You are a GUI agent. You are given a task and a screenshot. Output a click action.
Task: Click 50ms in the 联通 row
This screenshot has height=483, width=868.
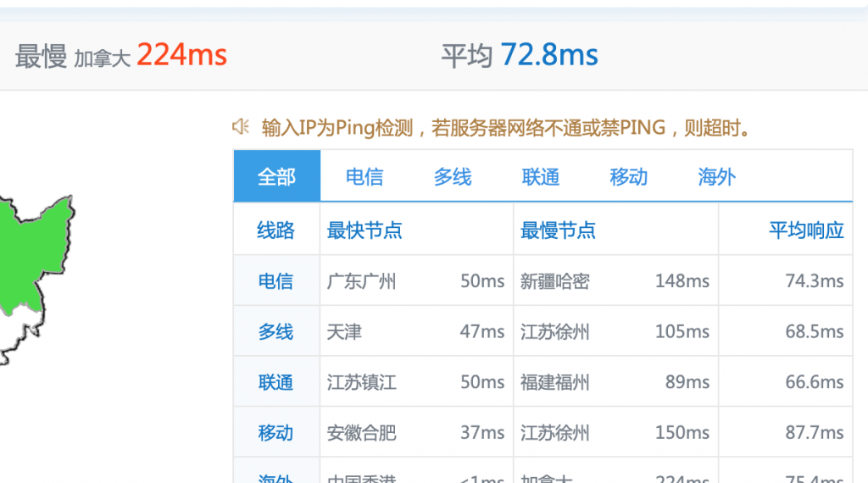tap(482, 382)
